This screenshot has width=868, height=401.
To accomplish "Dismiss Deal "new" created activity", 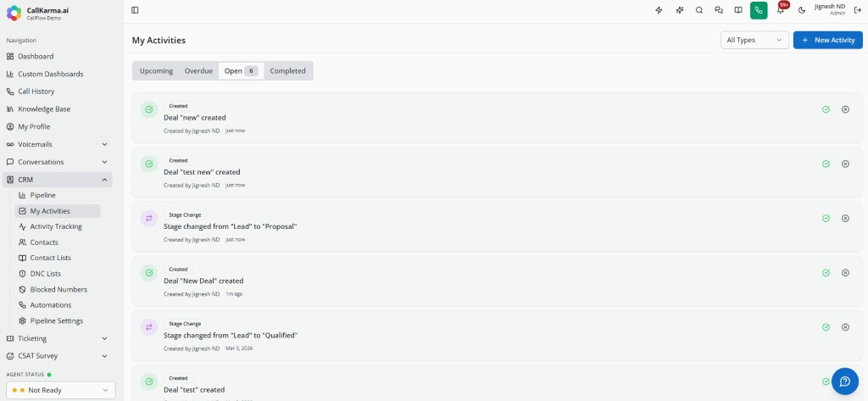I will pos(845,109).
